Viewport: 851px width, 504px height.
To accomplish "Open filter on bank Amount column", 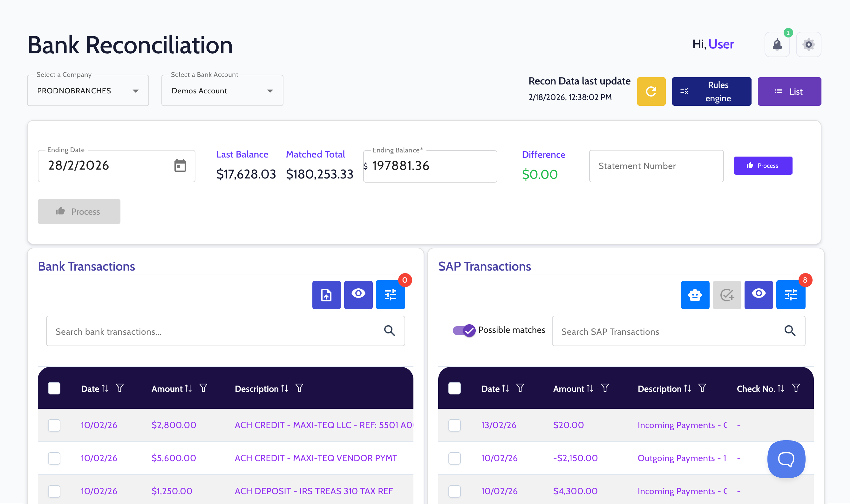I will coord(203,388).
